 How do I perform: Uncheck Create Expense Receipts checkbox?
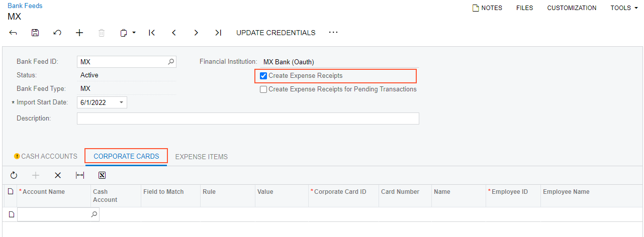point(263,76)
